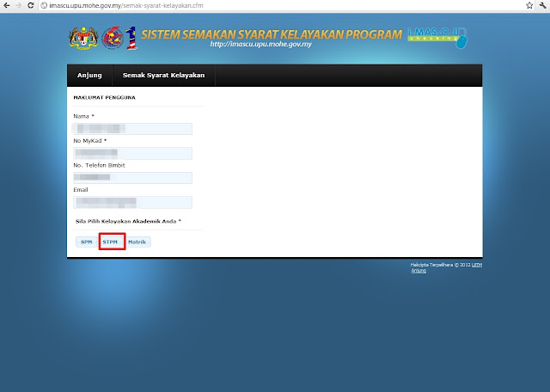Image resolution: width=550 pixels, height=392 pixels.
Task: Click the site info icon in address bar
Action: [44, 5]
